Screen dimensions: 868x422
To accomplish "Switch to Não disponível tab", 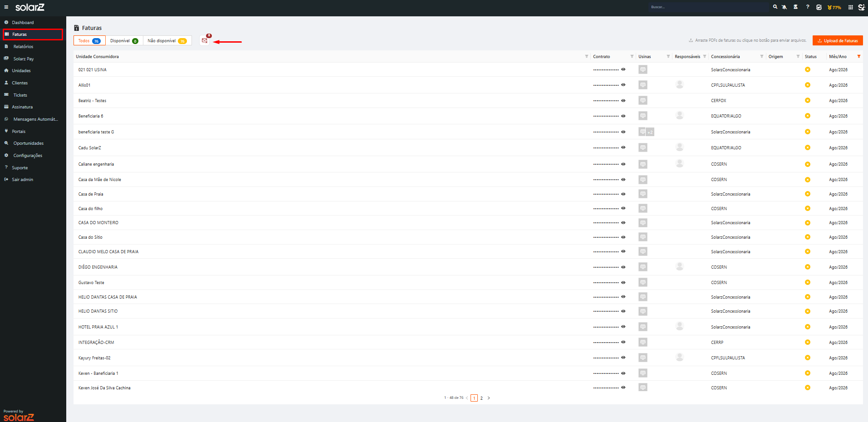I will coord(167,40).
